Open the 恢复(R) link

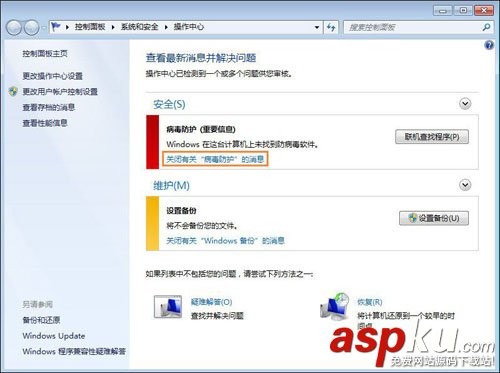370,302
